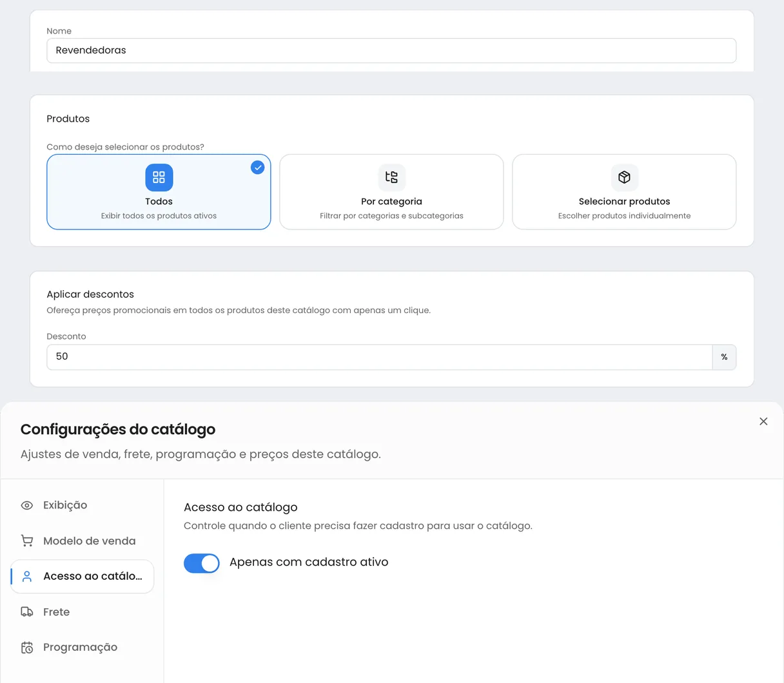Click the person icon for Acesso ao catálogo
This screenshot has width=784, height=683.
point(27,577)
